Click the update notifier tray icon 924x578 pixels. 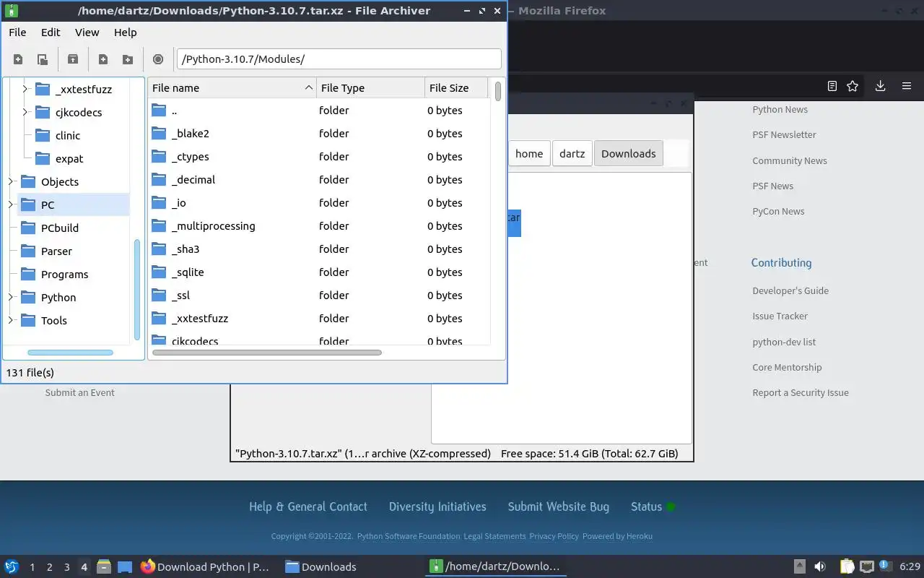point(884,565)
